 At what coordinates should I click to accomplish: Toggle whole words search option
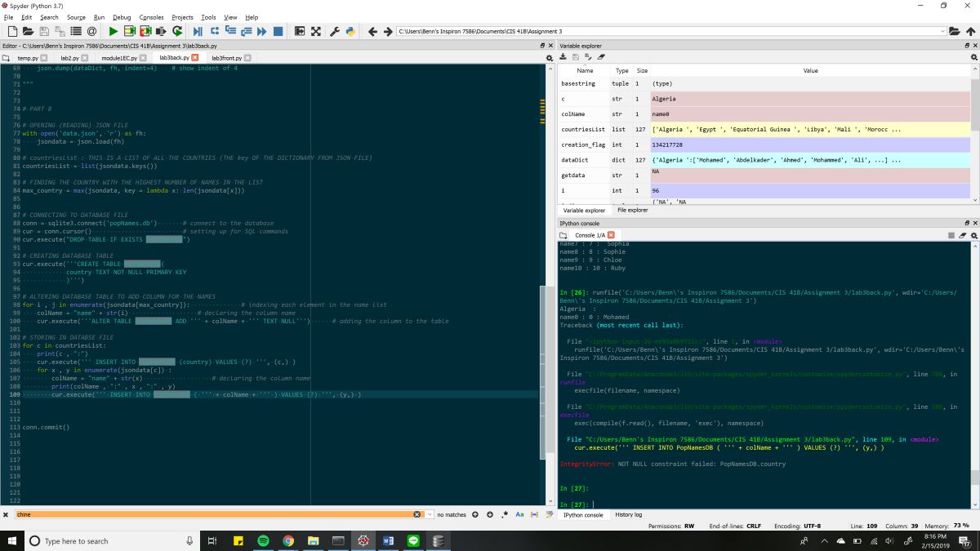(532, 515)
